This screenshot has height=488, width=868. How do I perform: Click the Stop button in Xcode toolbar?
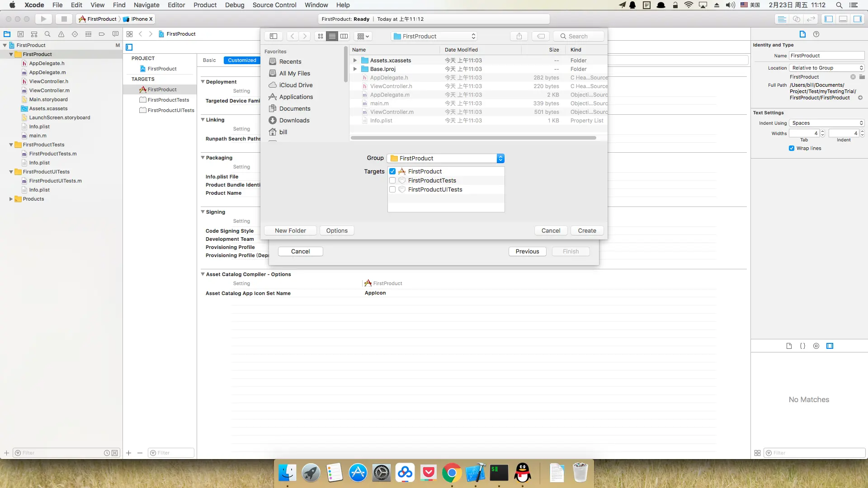pyautogui.click(x=64, y=19)
